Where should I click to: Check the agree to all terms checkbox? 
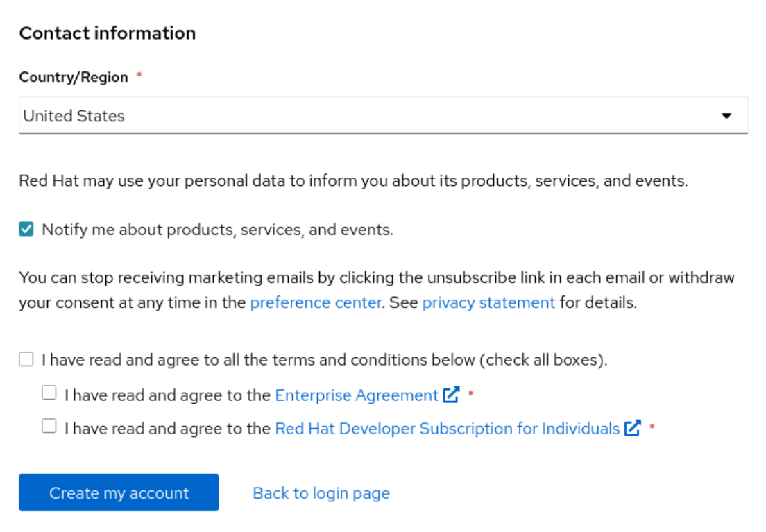26,359
